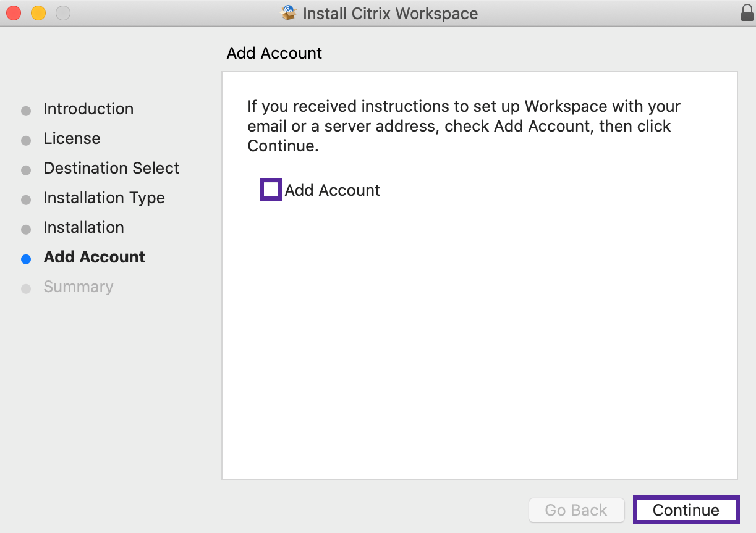
Task: Select the Introduction step in sidebar
Action: 88,109
